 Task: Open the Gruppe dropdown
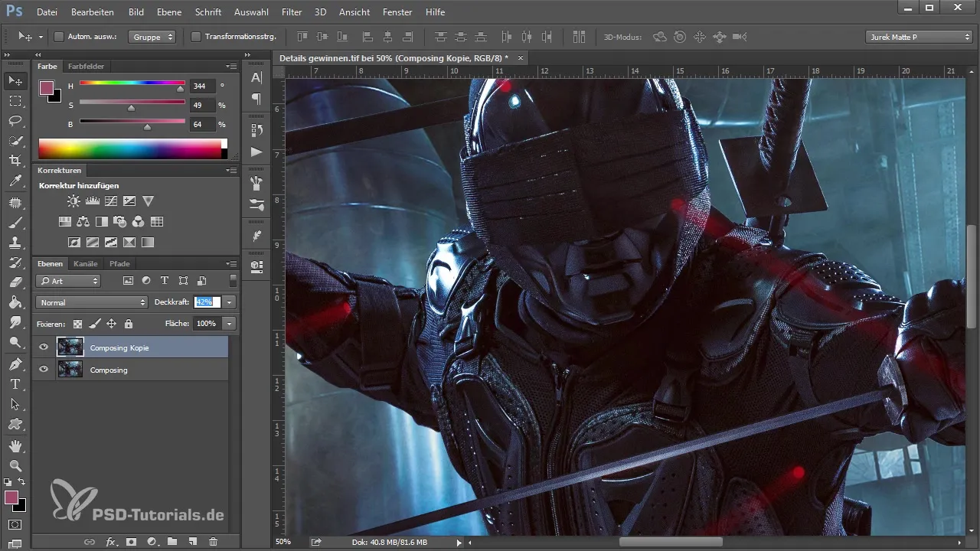point(152,37)
